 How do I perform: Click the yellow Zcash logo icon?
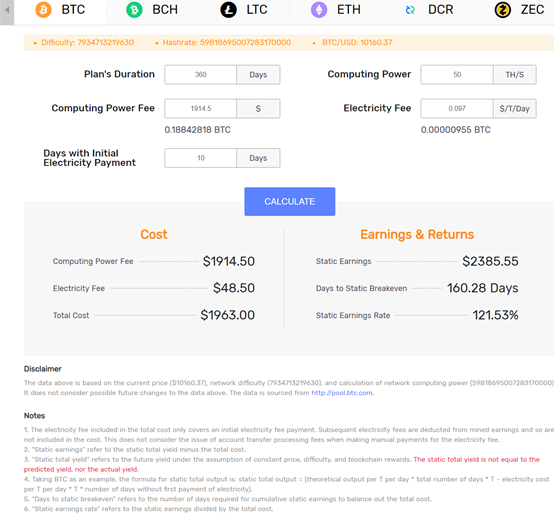pos(503,10)
